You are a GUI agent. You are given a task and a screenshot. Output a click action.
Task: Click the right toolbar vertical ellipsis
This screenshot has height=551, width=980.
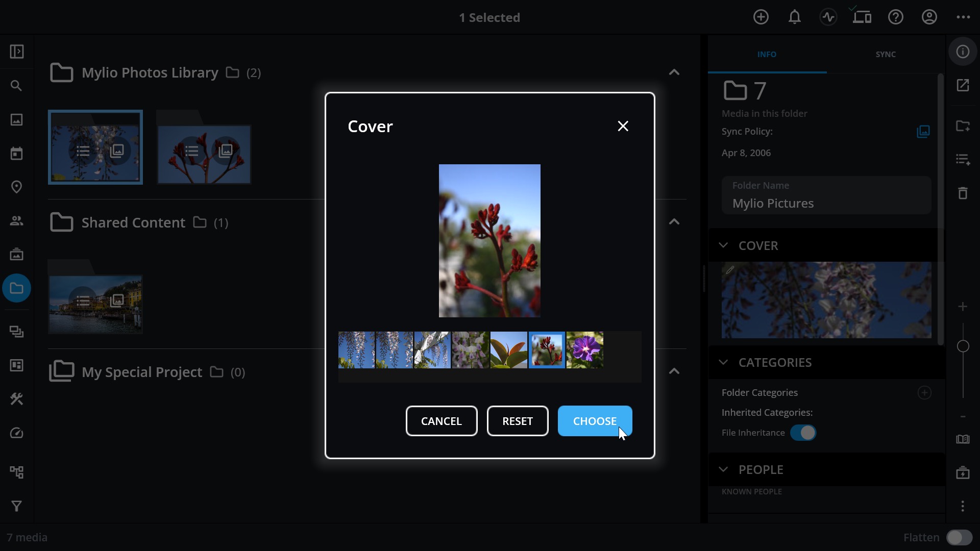pyautogui.click(x=963, y=506)
